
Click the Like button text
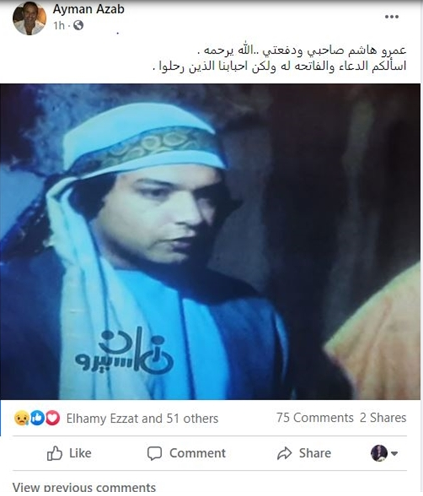pos(80,453)
